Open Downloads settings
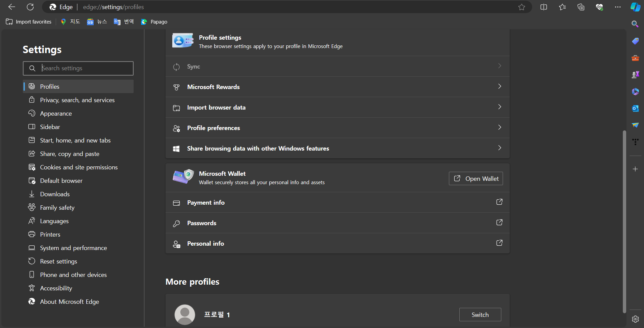644x328 pixels. coord(78,194)
